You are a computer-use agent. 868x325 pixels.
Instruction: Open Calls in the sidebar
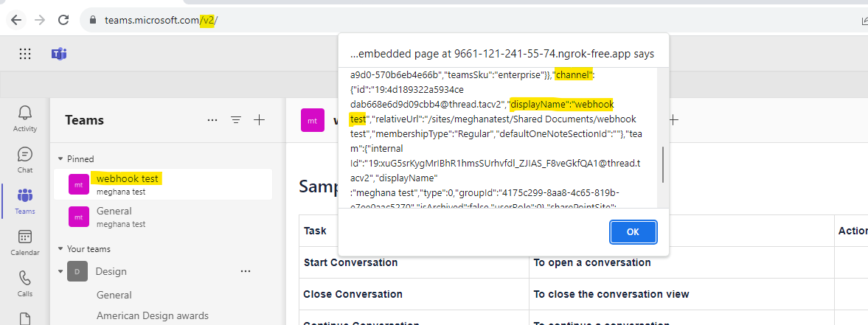point(25,284)
